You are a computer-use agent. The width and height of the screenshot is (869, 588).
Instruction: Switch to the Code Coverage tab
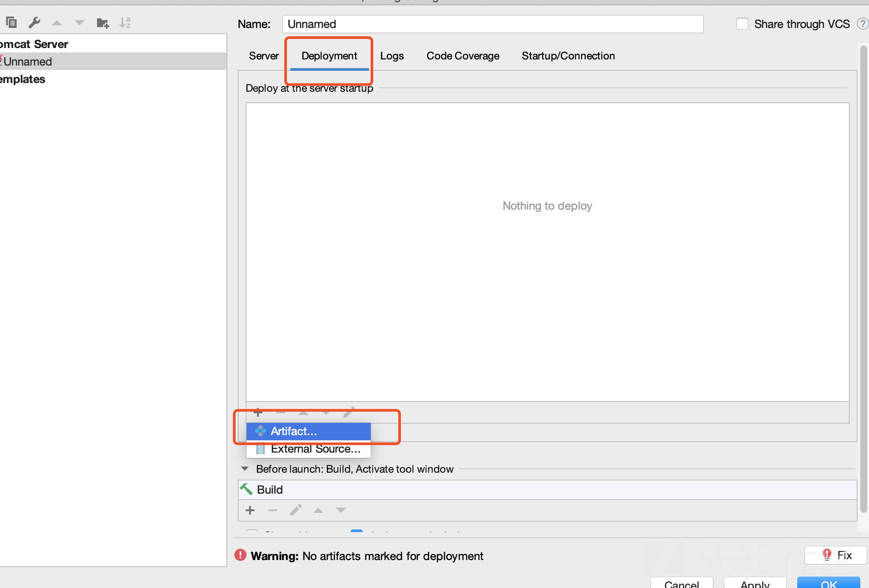[x=463, y=56]
